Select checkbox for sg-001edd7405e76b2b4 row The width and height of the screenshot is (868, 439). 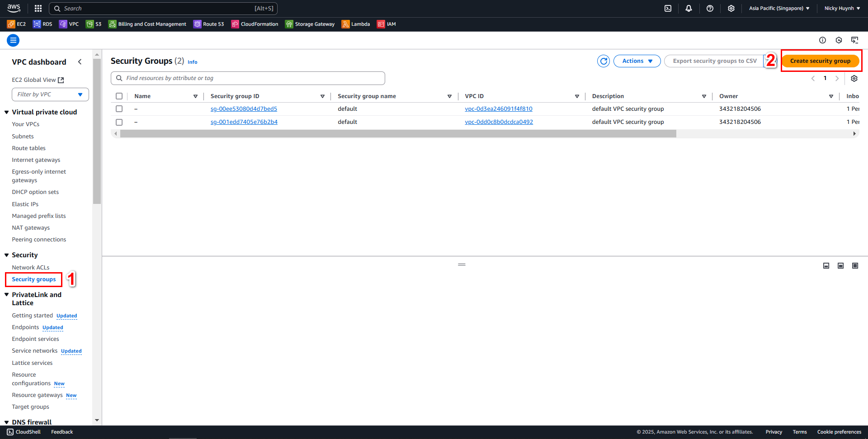(x=119, y=122)
